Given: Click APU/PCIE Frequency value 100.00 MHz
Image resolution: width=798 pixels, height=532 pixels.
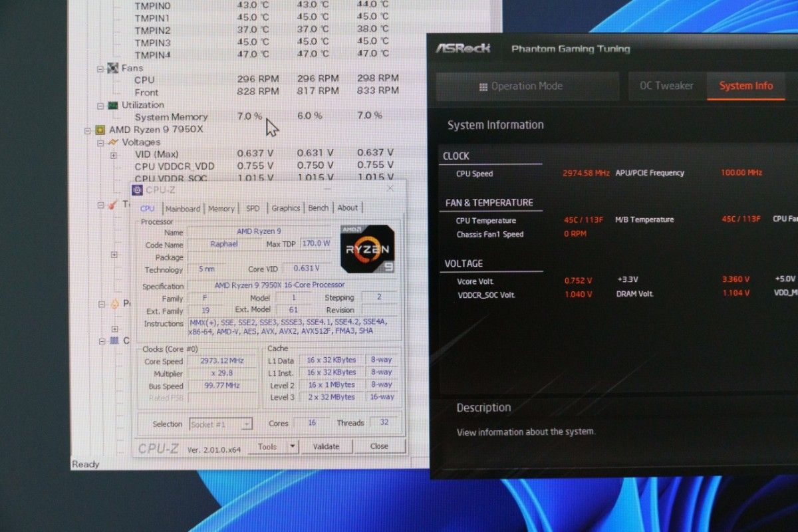Looking at the screenshot, I should pyautogui.click(x=741, y=173).
